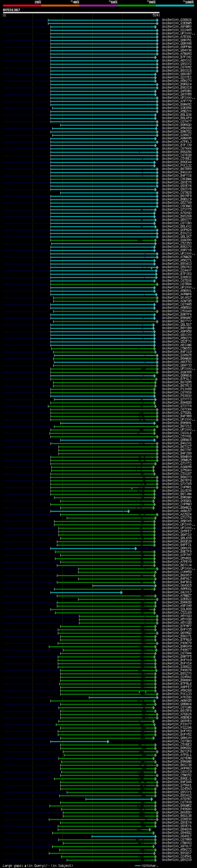Image resolution: width=197 pixels, height=868 pixels.
Task: Click the short cyan alignment bar for UniRef100_A6N157
Action: (90, 511)
